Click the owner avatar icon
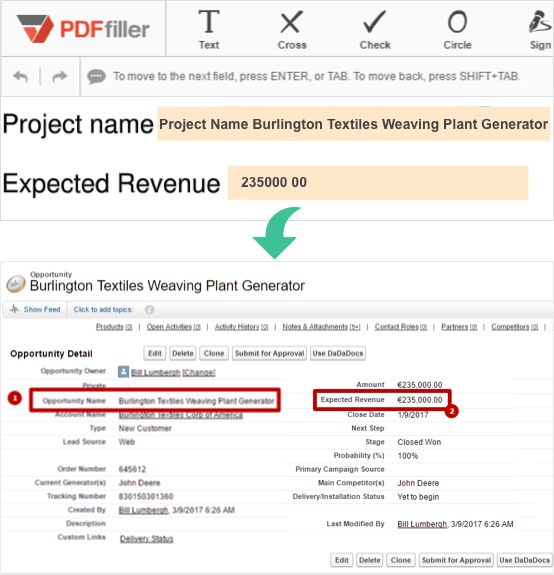This screenshot has width=554, height=575. [x=124, y=372]
